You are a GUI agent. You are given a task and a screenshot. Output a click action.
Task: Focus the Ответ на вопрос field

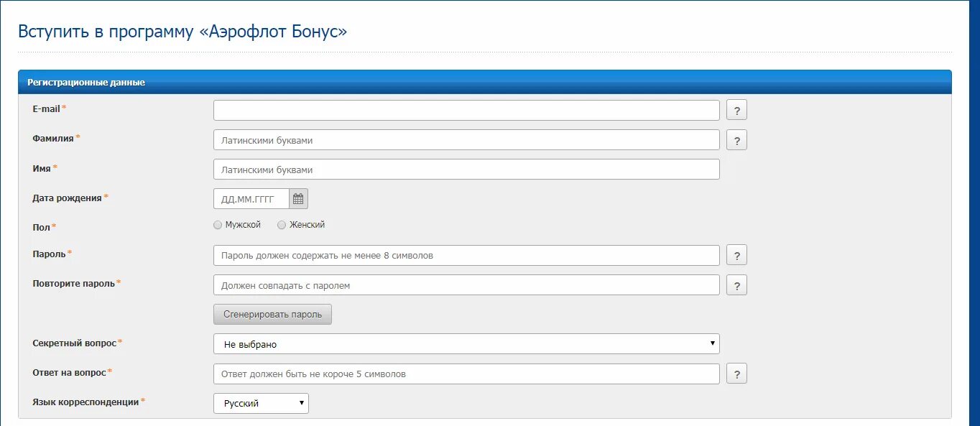tap(466, 374)
